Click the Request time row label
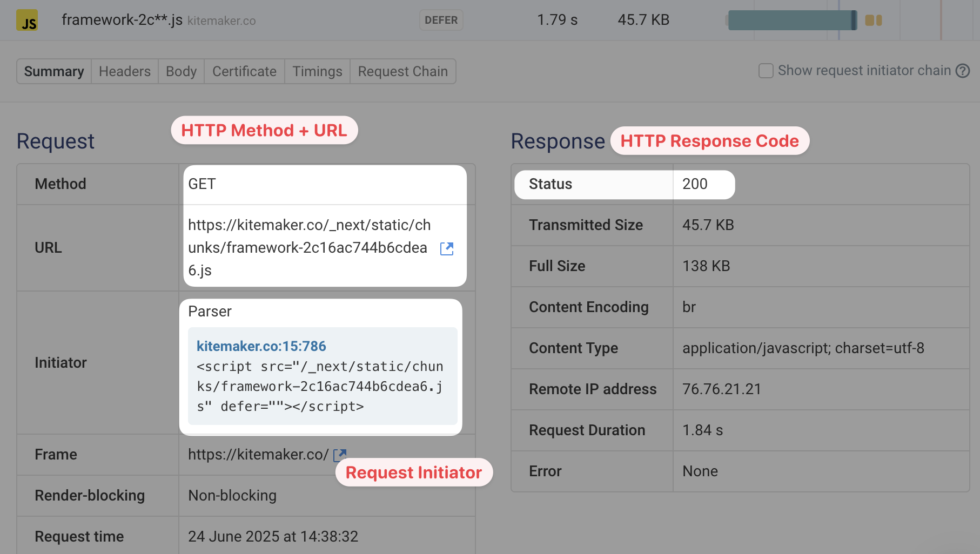The height and width of the screenshot is (554, 980). [x=79, y=537]
